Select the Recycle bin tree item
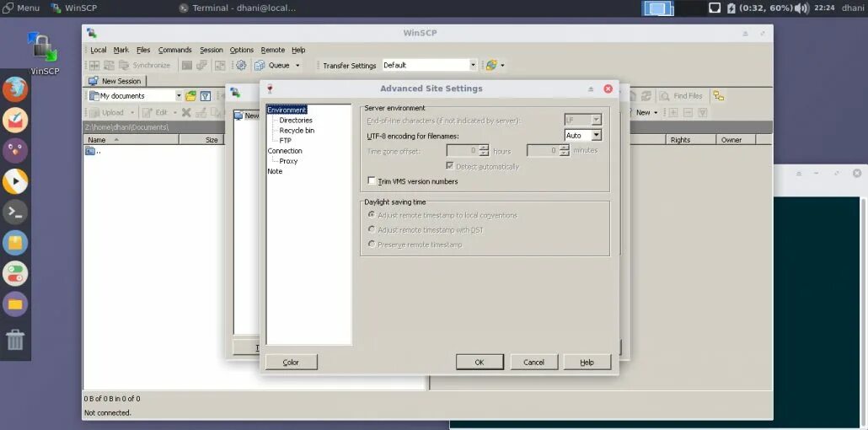 (297, 130)
